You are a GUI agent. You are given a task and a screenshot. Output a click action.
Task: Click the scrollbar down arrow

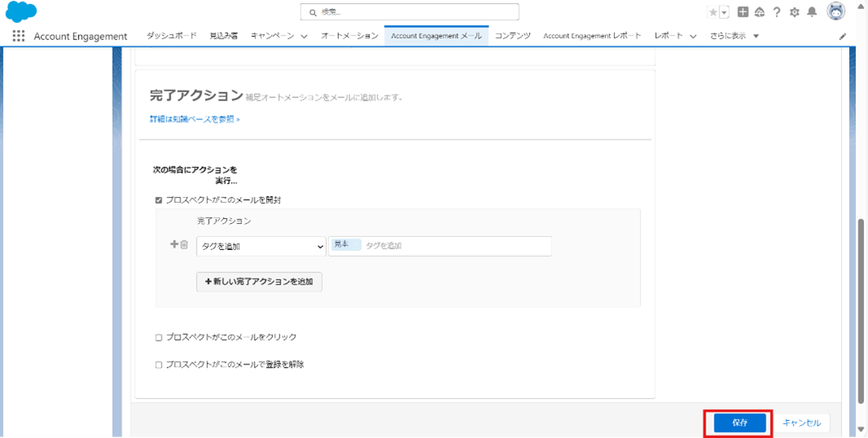[x=862, y=429]
